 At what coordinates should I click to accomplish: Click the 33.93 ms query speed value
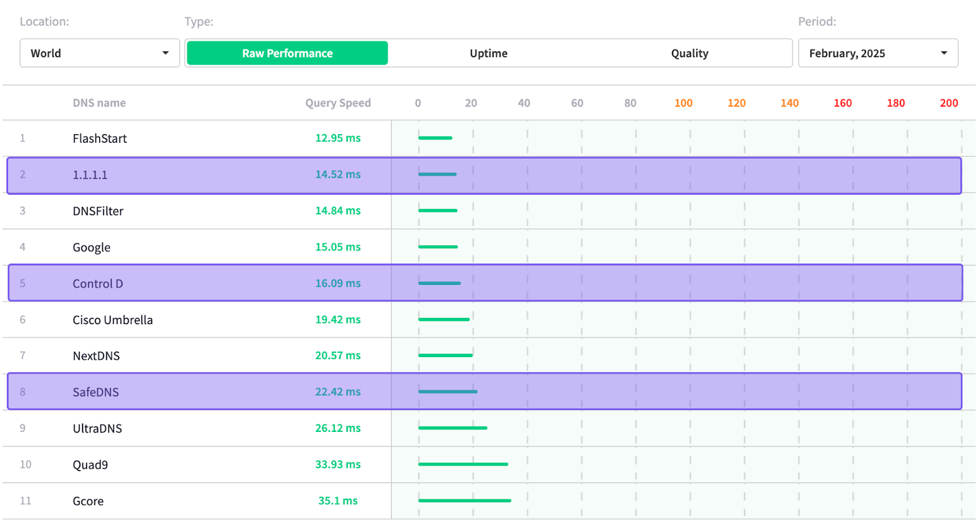click(338, 464)
